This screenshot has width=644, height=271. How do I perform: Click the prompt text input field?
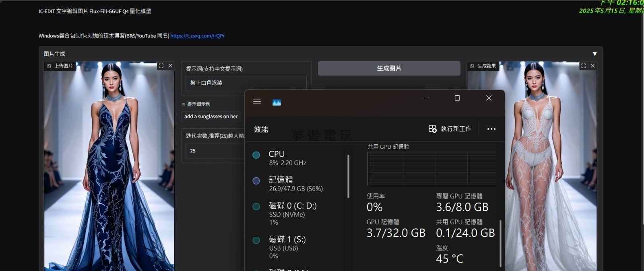(246, 83)
